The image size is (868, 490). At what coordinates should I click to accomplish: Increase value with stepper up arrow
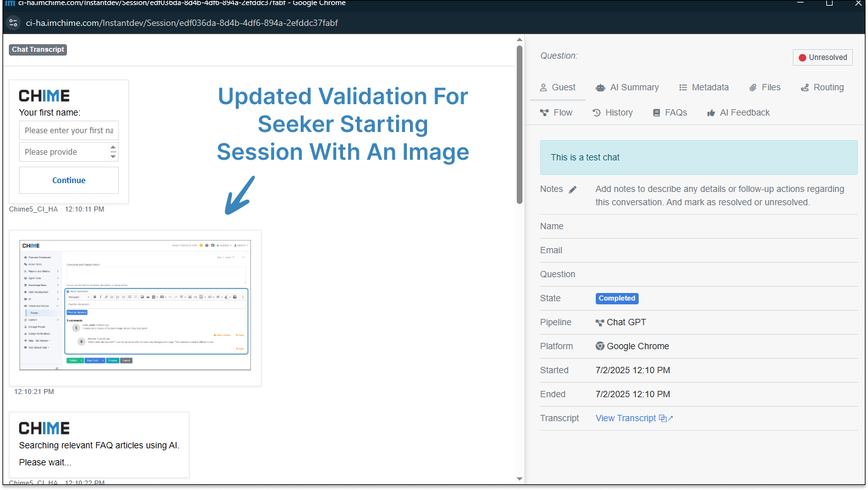[x=113, y=148]
